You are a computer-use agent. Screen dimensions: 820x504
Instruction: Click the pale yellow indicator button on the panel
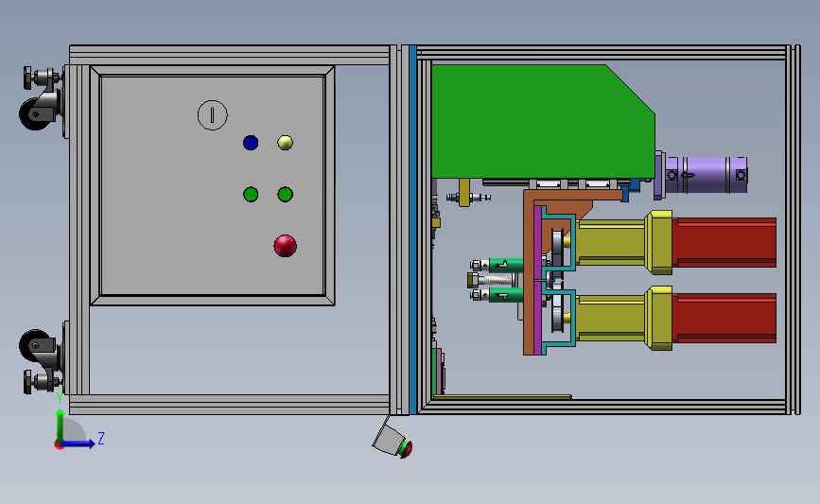pos(285,143)
